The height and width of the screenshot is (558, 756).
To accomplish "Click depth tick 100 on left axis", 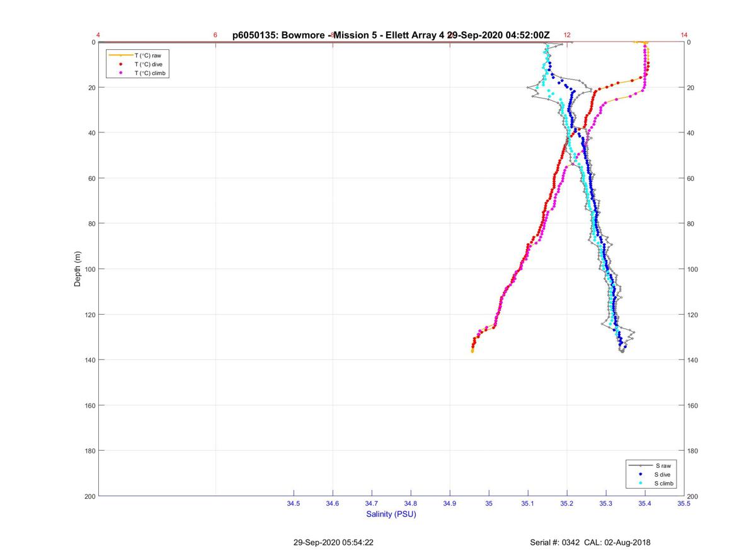I will coord(89,269).
